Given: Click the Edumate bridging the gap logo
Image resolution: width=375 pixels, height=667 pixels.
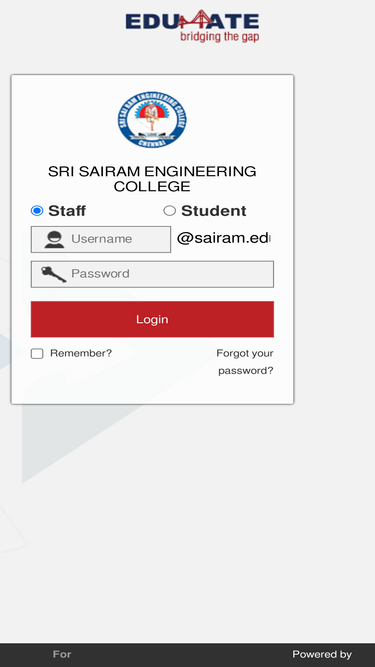Looking at the screenshot, I should tap(192, 26).
